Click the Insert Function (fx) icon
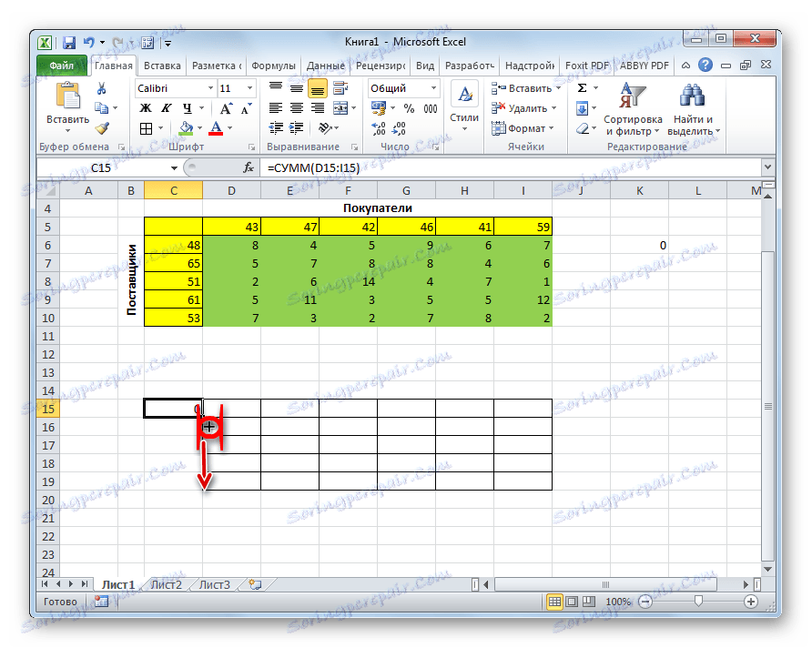Screen dimensions: 812x648 (249, 167)
